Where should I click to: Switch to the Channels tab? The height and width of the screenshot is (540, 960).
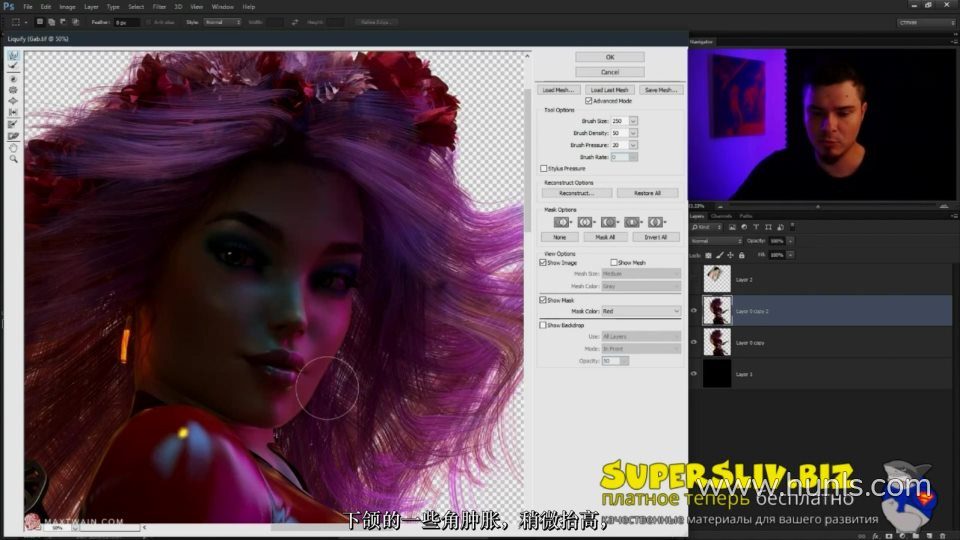[721, 216]
